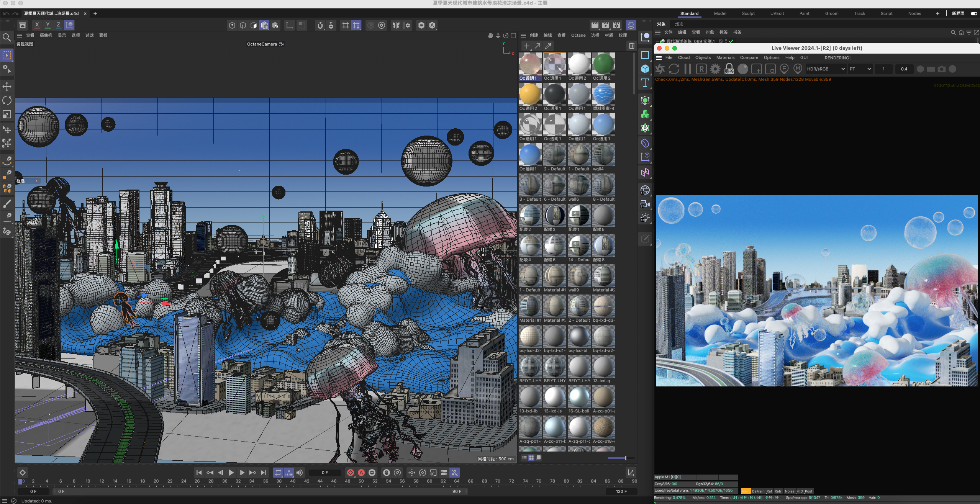Switch to the UVEdit layout tab
Screen dimensions: 980x504
click(777, 13)
